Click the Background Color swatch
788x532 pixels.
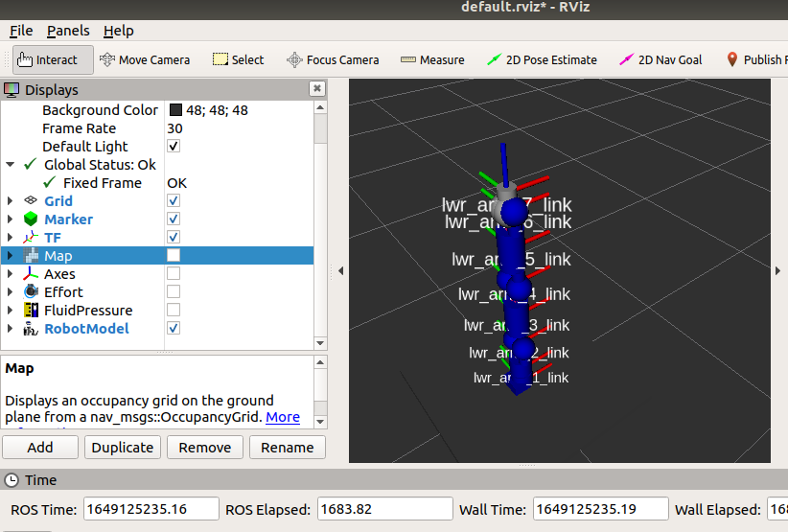click(x=175, y=110)
